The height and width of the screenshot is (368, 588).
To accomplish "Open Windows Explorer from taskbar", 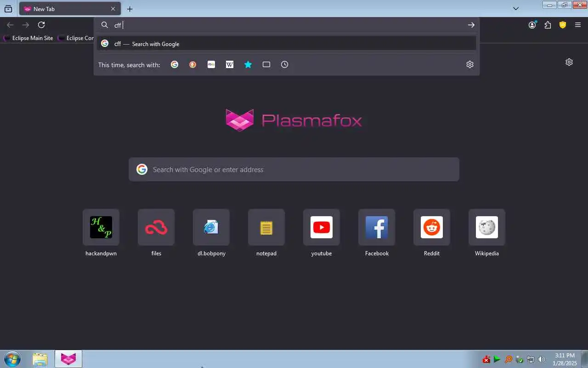I will click(40, 359).
